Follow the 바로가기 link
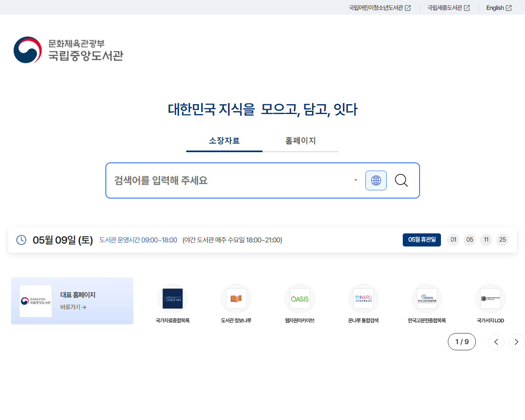 (x=73, y=307)
